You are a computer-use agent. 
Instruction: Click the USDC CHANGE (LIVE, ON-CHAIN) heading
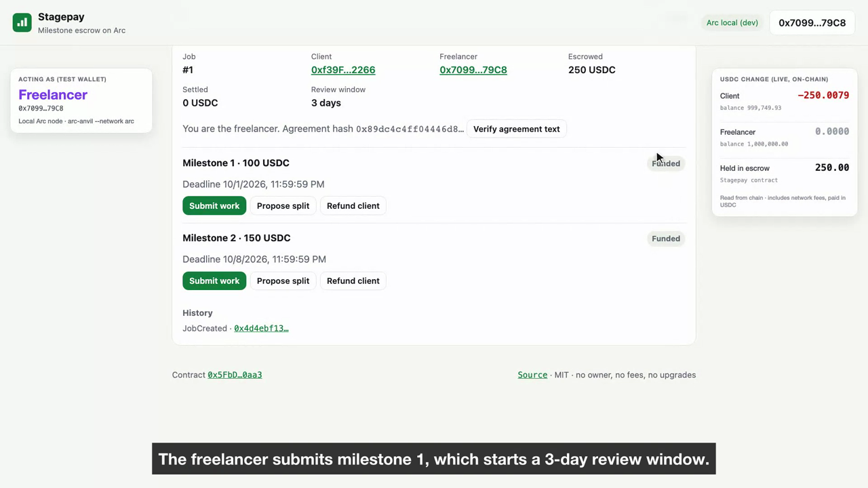tap(774, 79)
